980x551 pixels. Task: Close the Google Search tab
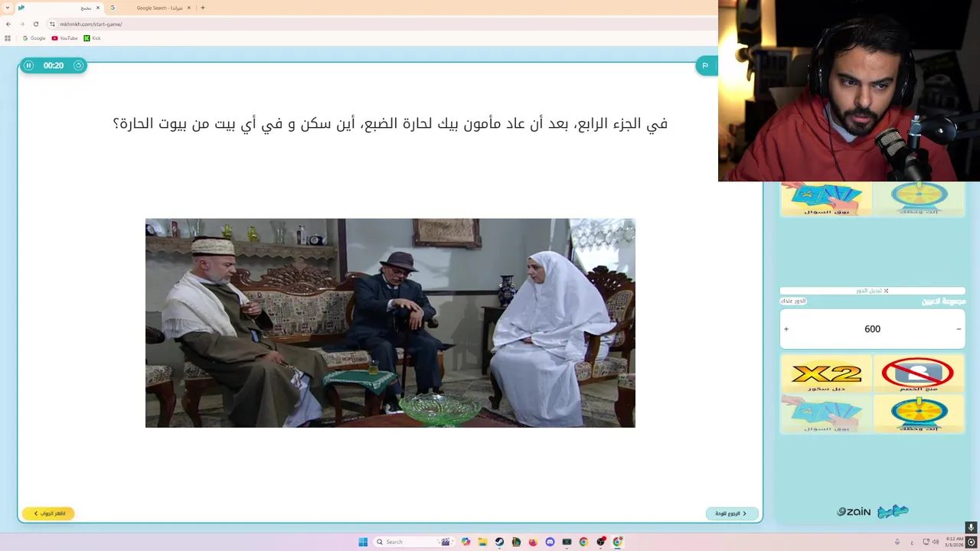tap(189, 8)
